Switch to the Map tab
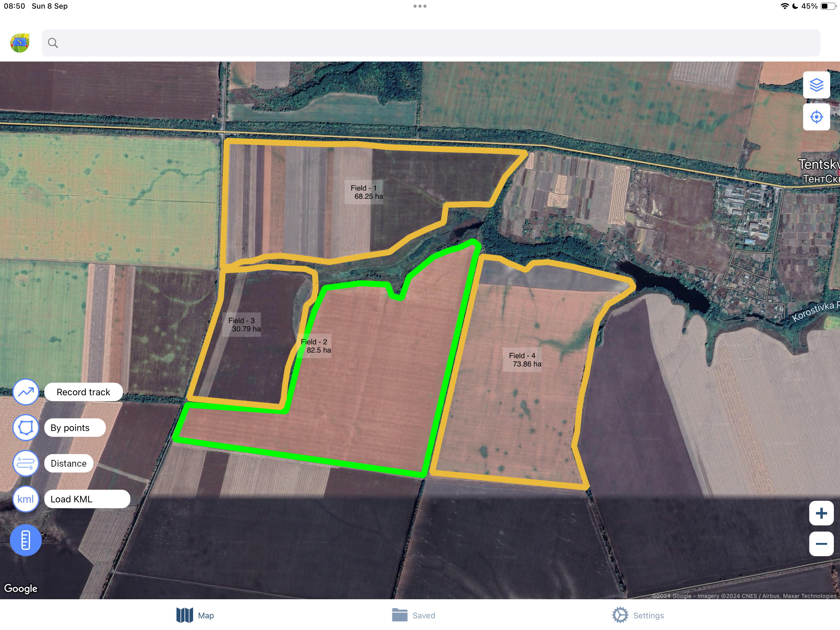Screen dimensions: 840x630 tap(195, 615)
